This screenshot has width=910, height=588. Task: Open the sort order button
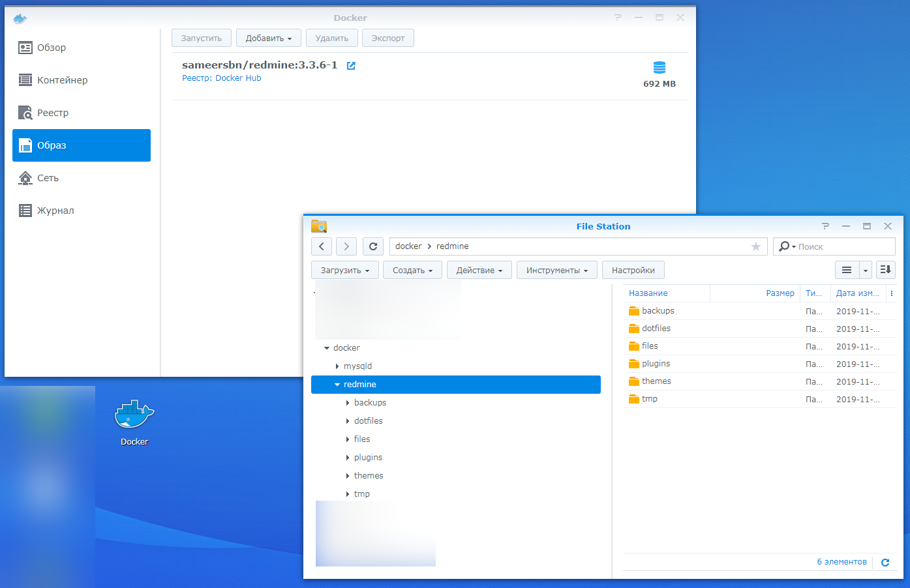point(885,270)
